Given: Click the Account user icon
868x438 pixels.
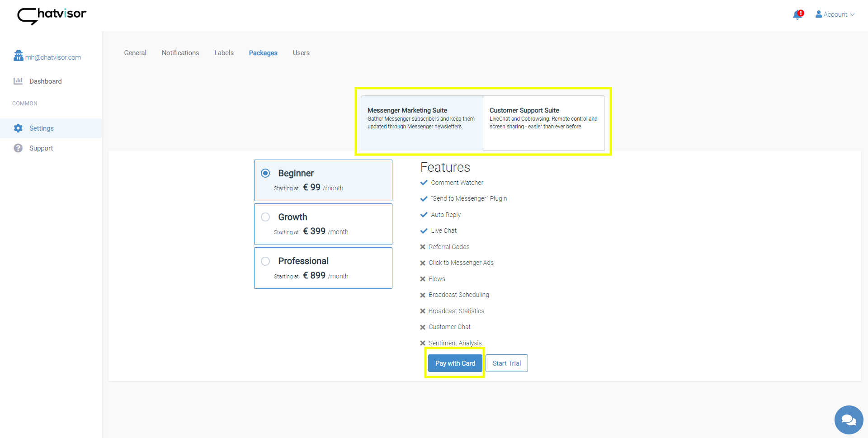Looking at the screenshot, I should (819, 14).
